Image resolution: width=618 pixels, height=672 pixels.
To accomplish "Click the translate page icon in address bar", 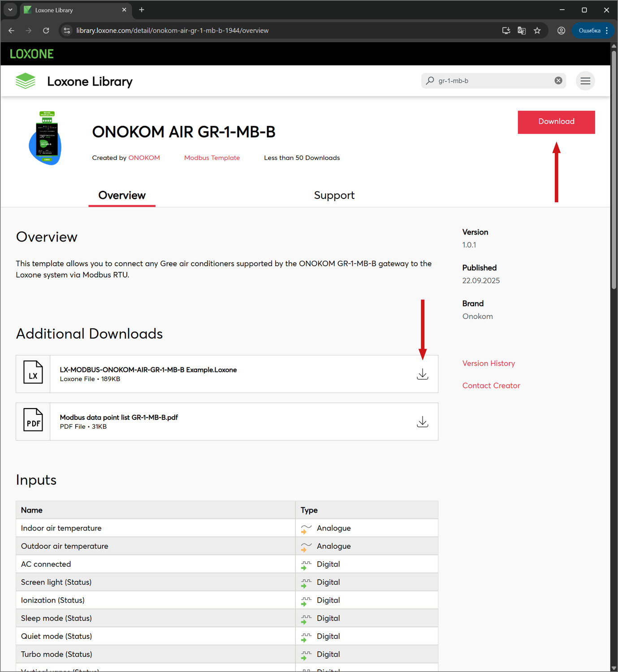I will 522,30.
